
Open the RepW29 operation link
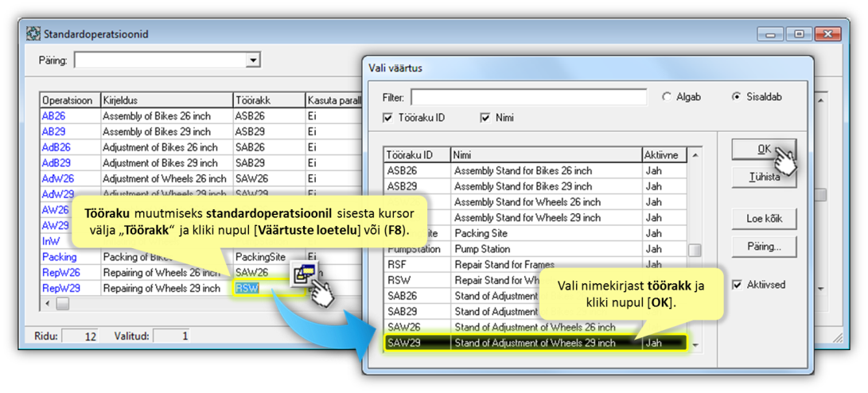pyautogui.click(x=61, y=288)
